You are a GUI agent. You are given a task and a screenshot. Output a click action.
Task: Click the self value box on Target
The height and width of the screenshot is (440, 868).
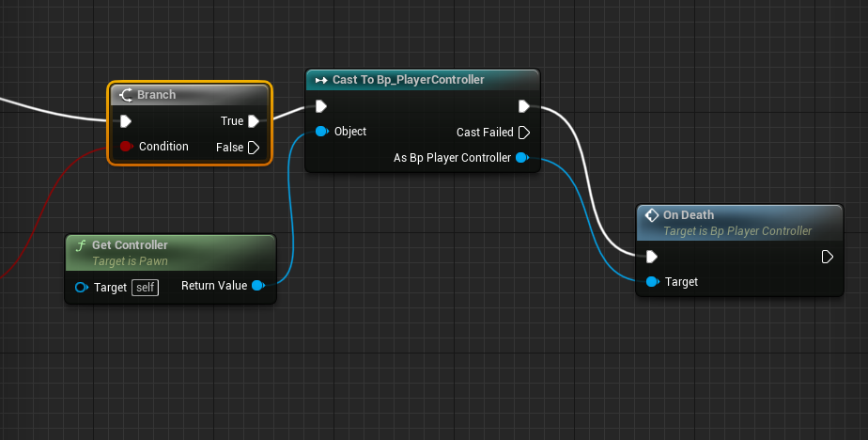pos(146,287)
